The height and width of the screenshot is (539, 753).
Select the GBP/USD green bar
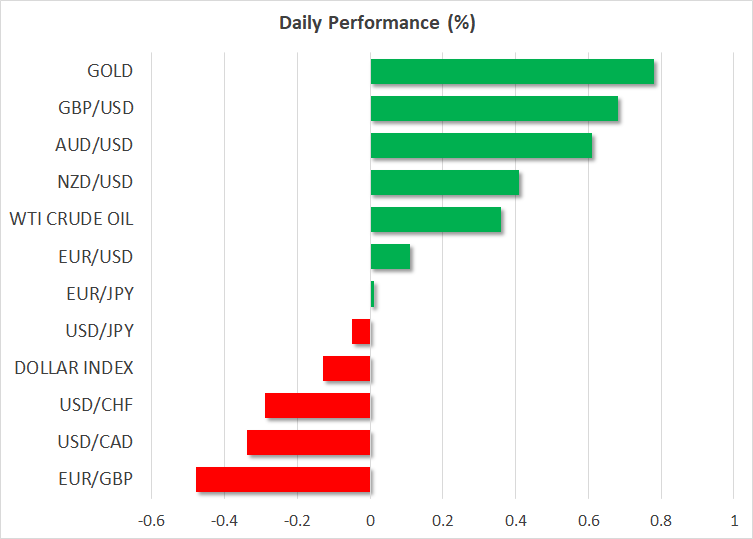point(494,109)
